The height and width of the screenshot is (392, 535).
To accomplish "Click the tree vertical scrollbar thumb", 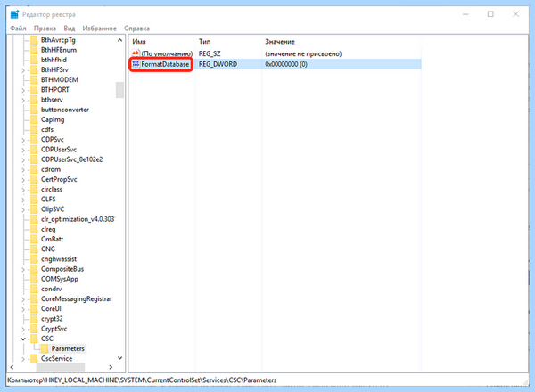I will tap(119, 90).
